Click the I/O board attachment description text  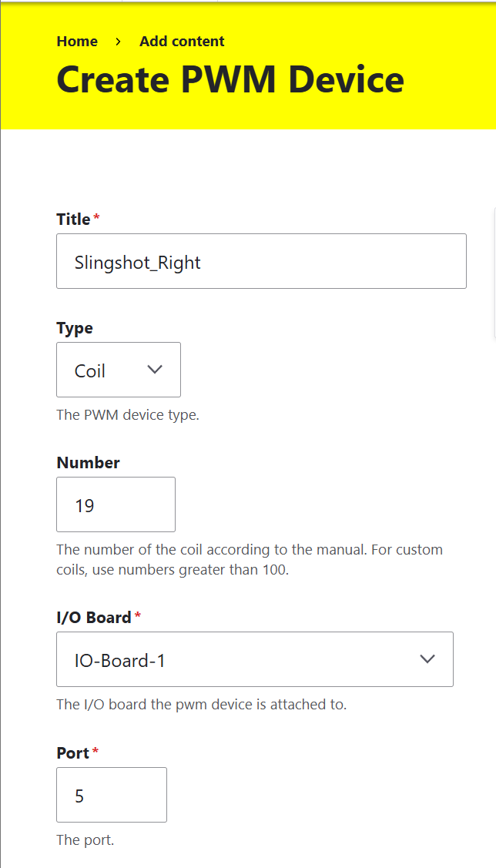point(202,705)
